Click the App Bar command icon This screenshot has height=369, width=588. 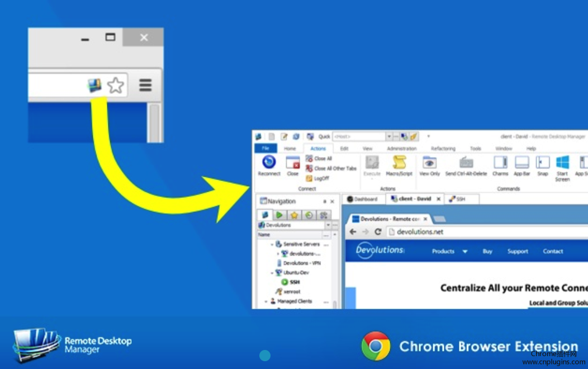tap(521, 165)
